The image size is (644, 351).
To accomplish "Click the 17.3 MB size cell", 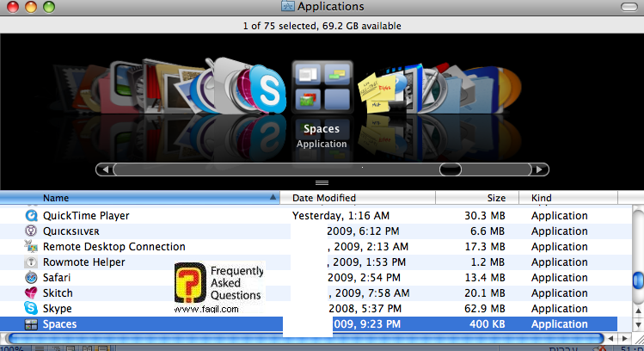I will tap(485, 247).
